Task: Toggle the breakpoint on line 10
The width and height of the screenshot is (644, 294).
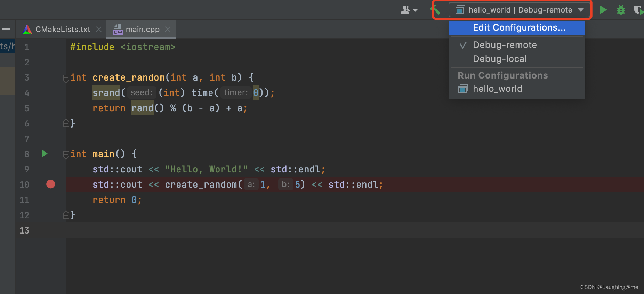Action: (x=51, y=184)
